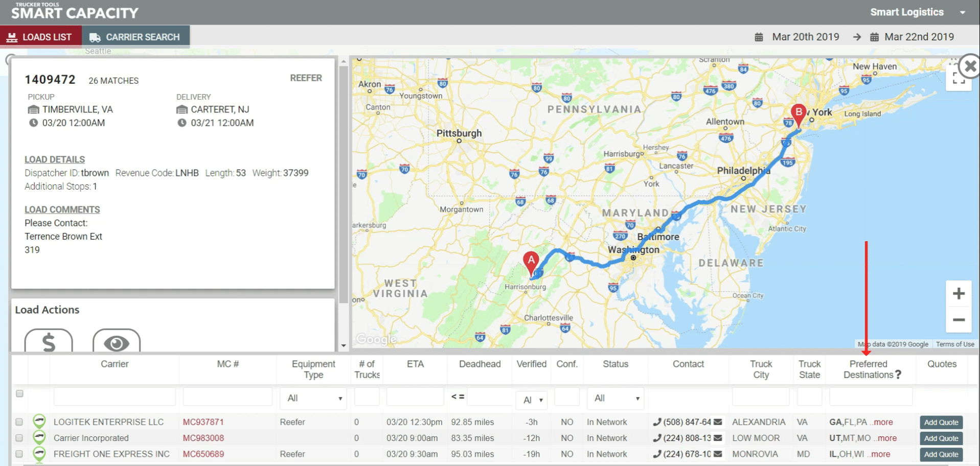Click calendar icon beside Mar 20th 2019
This screenshot has width=980, height=466.
(x=759, y=37)
